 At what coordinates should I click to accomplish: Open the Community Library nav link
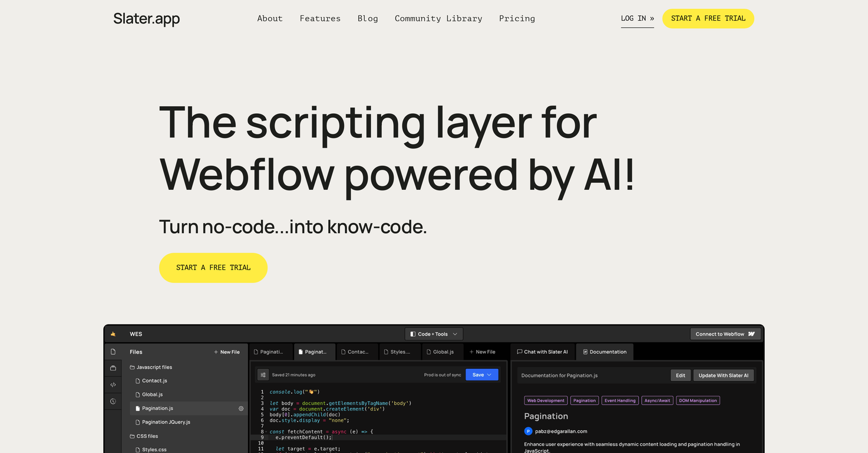[438, 18]
